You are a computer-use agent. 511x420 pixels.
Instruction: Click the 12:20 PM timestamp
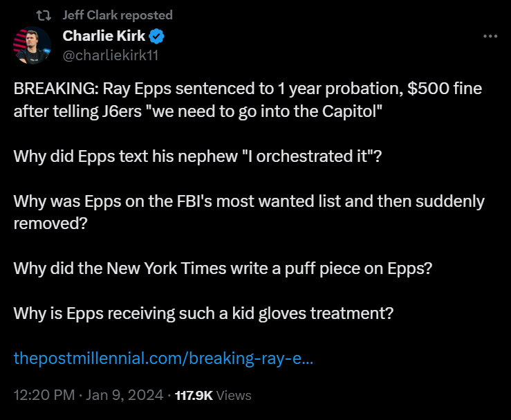(44, 395)
